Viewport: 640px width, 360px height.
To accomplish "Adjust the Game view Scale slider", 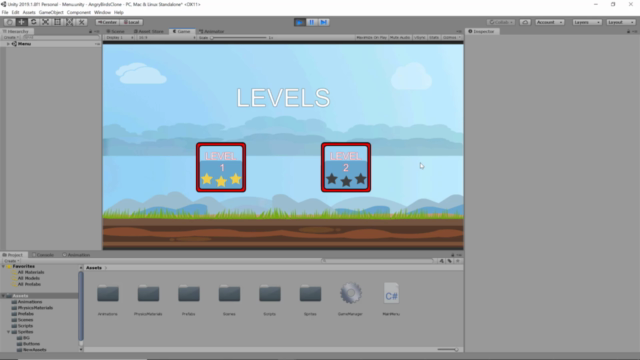I will 239,38.
